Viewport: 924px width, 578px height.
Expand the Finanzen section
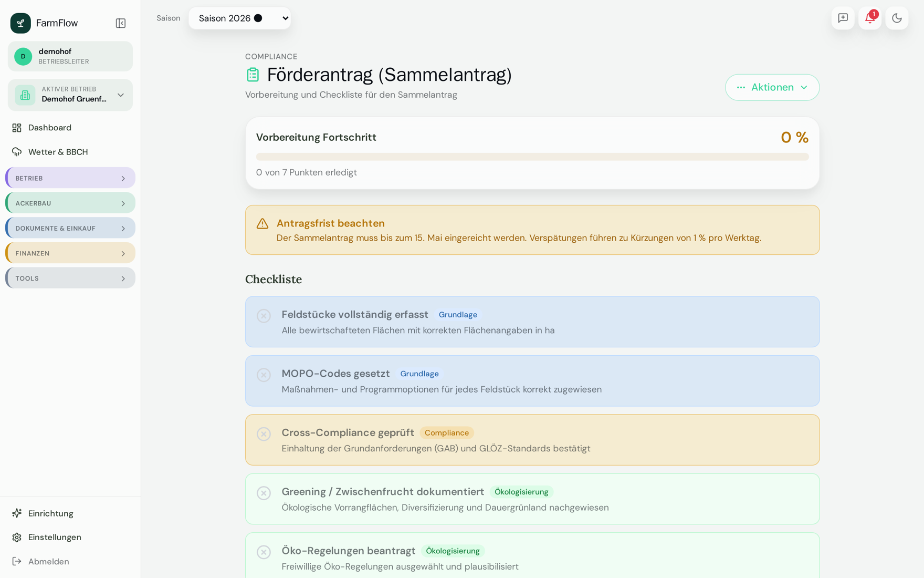tap(70, 253)
